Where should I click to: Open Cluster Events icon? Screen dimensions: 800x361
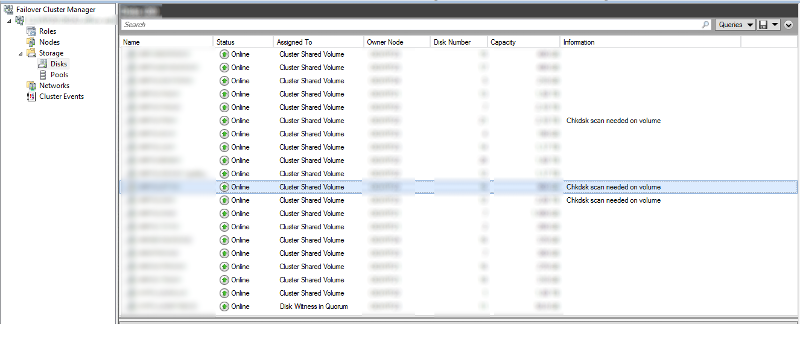(x=31, y=96)
